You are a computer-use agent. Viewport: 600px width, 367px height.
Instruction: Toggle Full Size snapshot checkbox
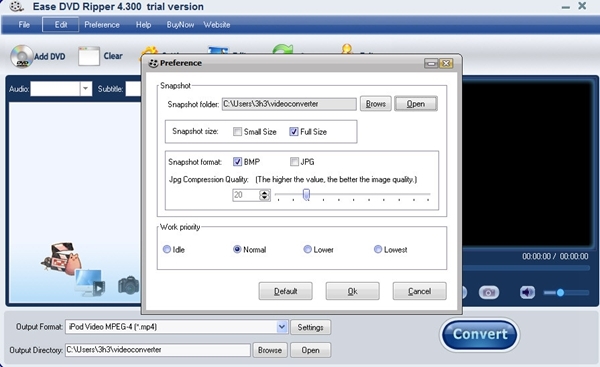coord(293,132)
